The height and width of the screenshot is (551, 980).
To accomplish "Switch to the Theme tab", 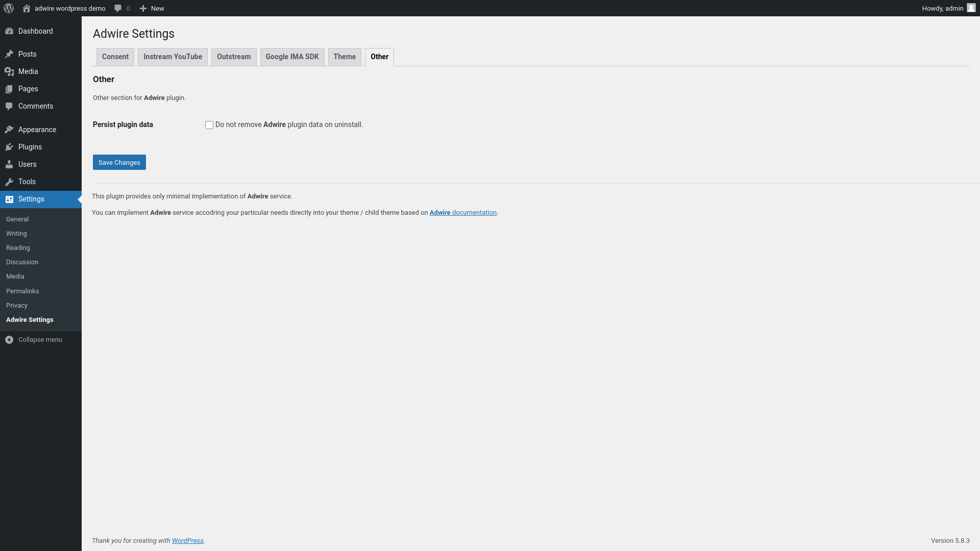I will (x=345, y=57).
